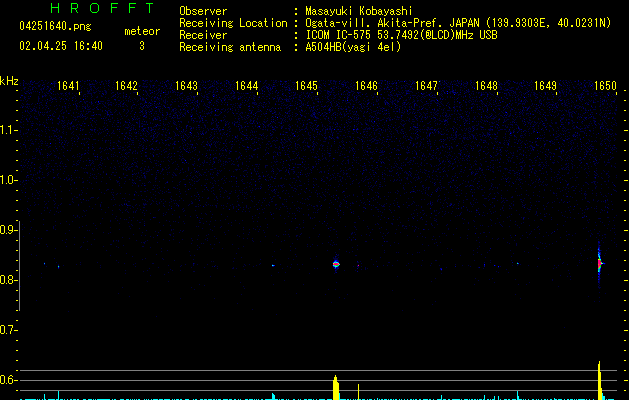Click the 1650 time axis label
The image size is (629, 400).
click(x=605, y=86)
